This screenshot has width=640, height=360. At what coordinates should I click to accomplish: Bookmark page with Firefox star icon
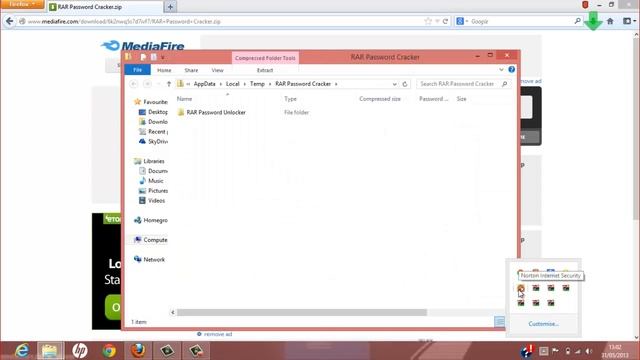click(x=428, y=21)
